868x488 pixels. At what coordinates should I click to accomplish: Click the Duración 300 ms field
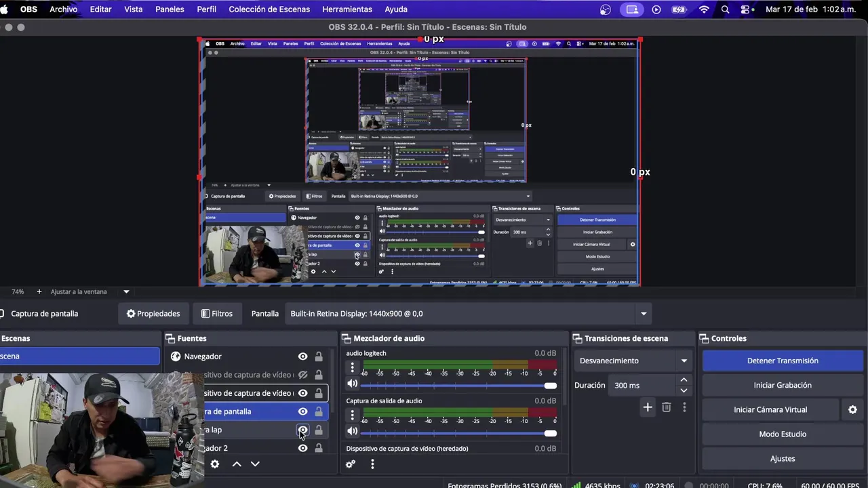click(x=642, y=385)
